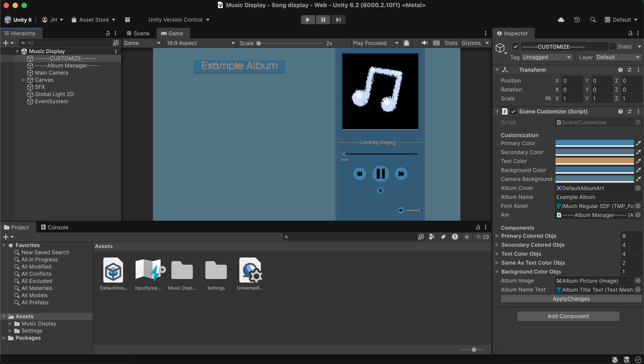Open the Text Color swatch
Viewport: 644px width, 364px height.
[594, 161]
